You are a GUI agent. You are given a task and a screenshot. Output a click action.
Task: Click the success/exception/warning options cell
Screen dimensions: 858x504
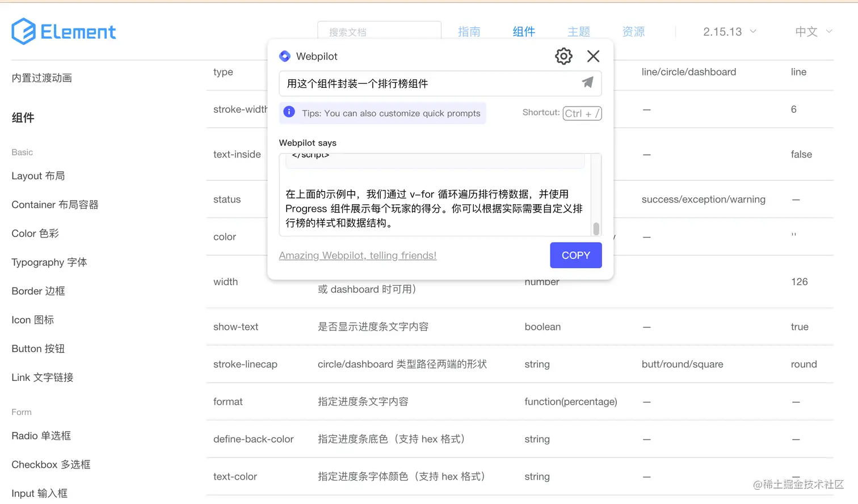(x=704, y=200)
